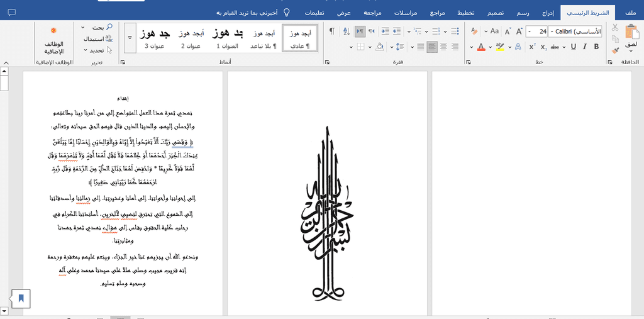Click the أخبرني بما تريد القيام به search box
644x319 pixels.
253,13
